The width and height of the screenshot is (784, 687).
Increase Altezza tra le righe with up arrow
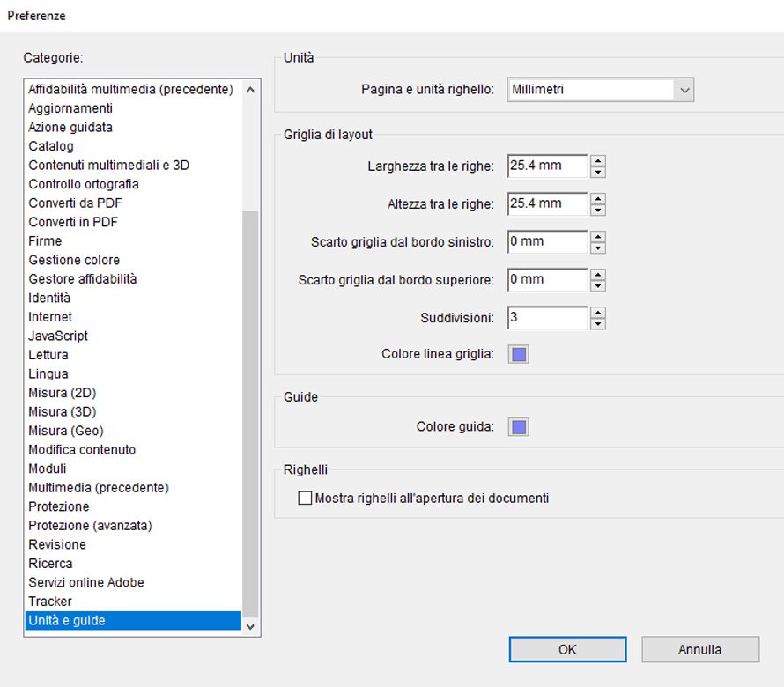pyautogui.click(x=598, y=198)
